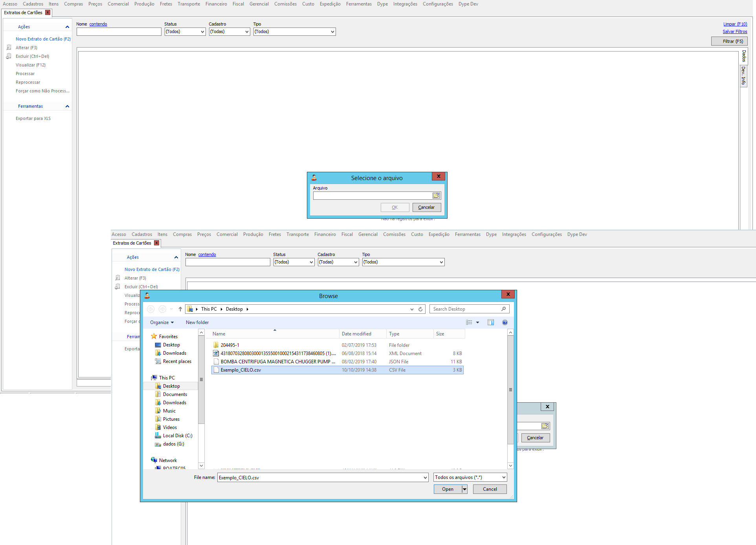Open the Integrações menu in the topmost menu bar
756x545 pixels.
[x=405, y=4]
